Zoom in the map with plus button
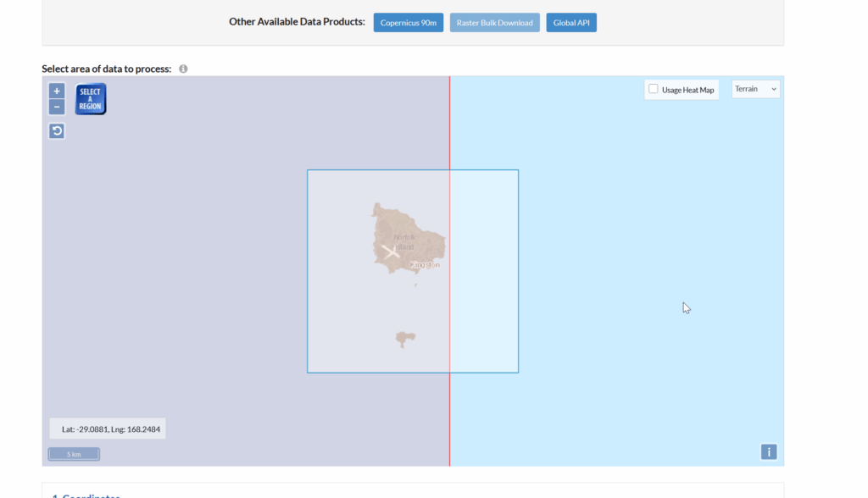This screenshot has height=498, width=868. [x=57, y=91]
